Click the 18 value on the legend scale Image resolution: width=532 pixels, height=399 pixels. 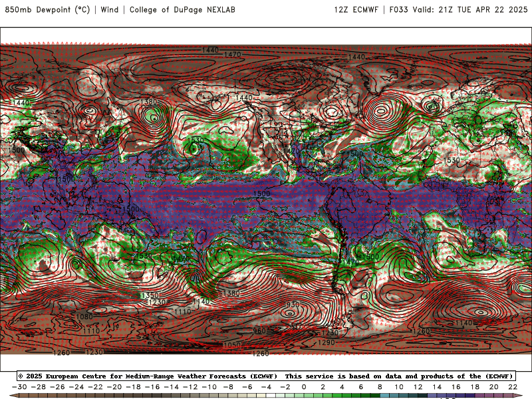(475, 387)
